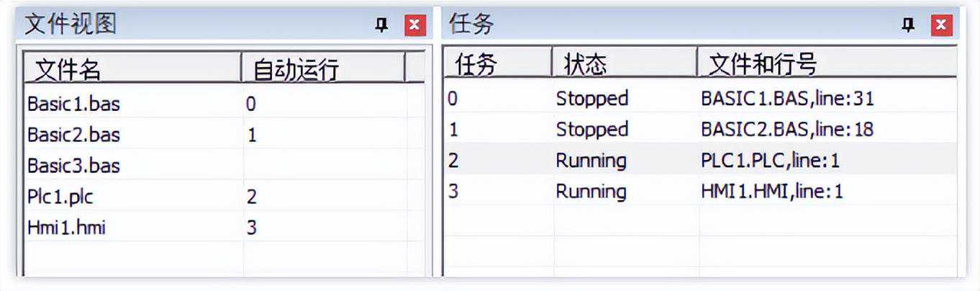The width and height of the screenshot is (980, 291).
Task: Select the HMI1.HMI,line:1 task entry
Action: click(771, 191)
